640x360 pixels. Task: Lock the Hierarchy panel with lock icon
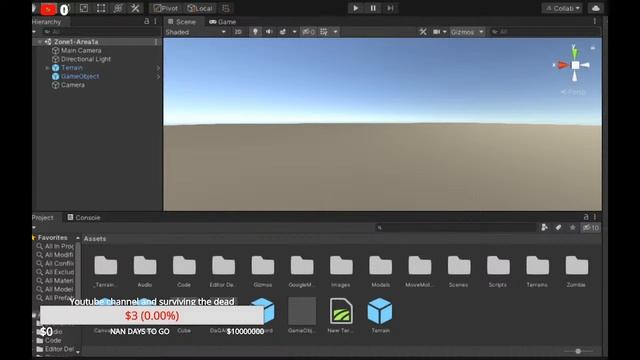tap(147, 21)
